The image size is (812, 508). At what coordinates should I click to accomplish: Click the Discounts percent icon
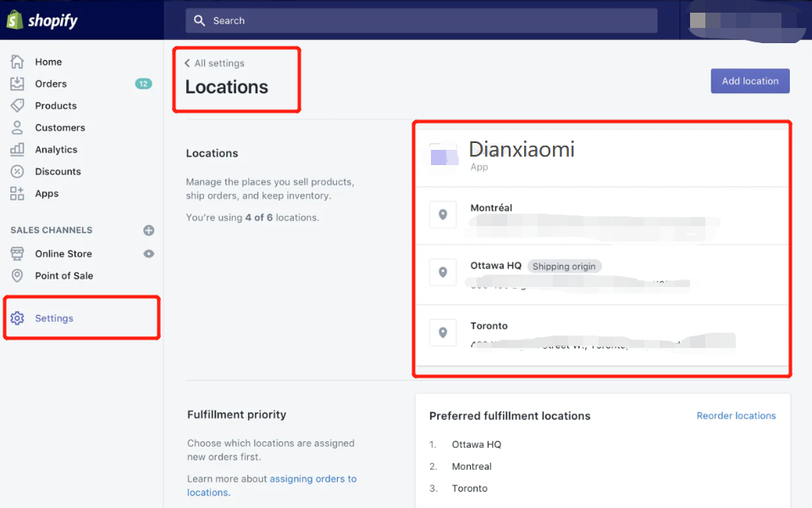tap(17, 171)
